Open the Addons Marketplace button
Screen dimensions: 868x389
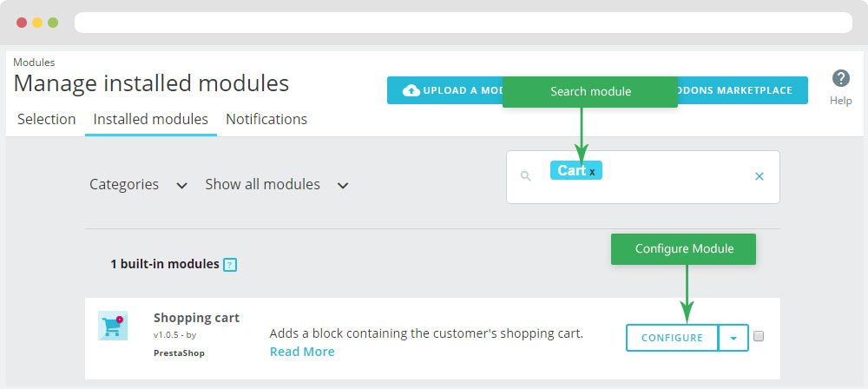click(742, 90)
